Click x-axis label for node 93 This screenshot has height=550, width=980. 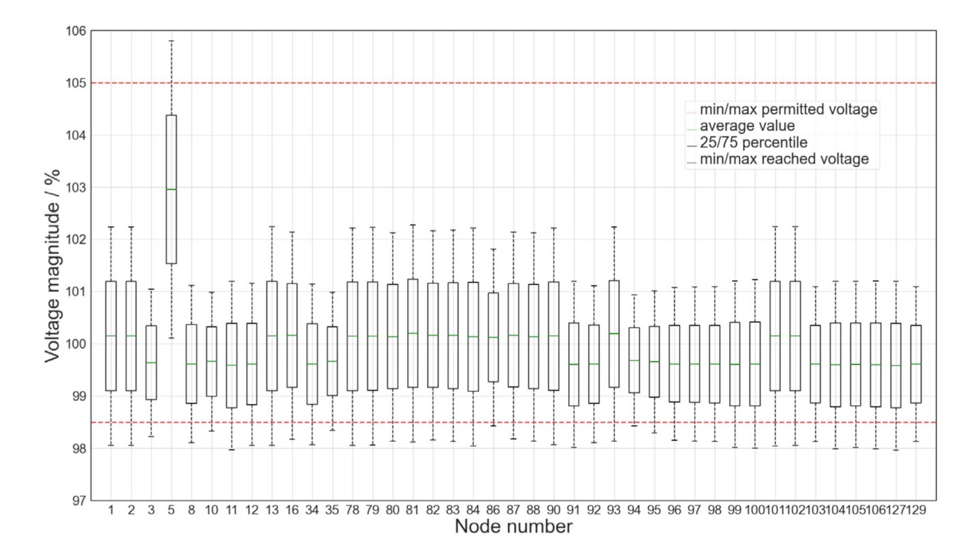(614, 510)
